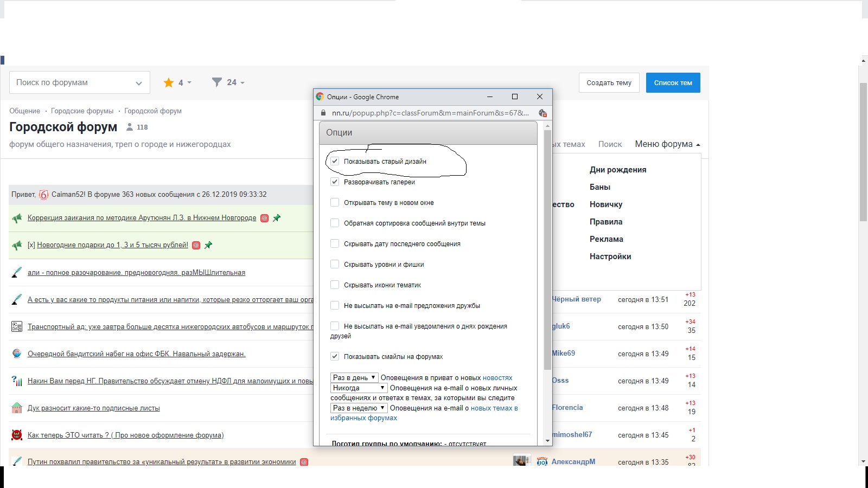Open the Раз в день dropdown
The width and height of the screenshot is (868, 488).
coord(354,377)
